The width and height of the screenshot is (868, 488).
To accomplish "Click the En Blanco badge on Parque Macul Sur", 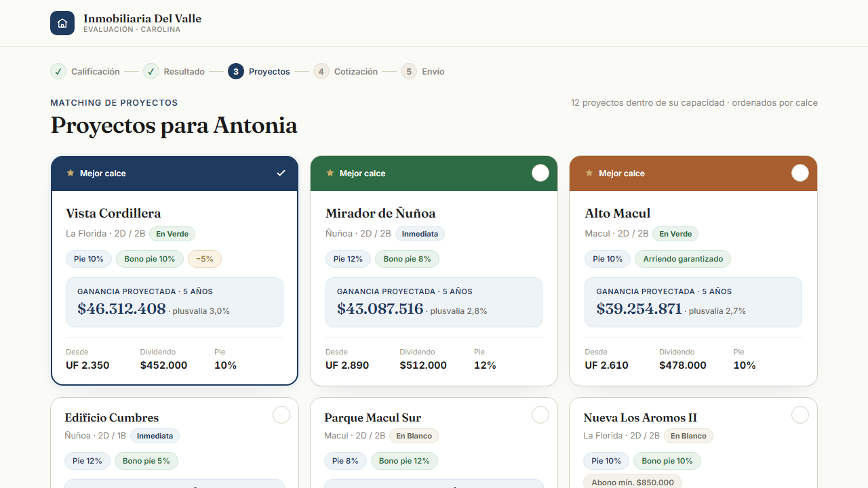I will (414, 436).
